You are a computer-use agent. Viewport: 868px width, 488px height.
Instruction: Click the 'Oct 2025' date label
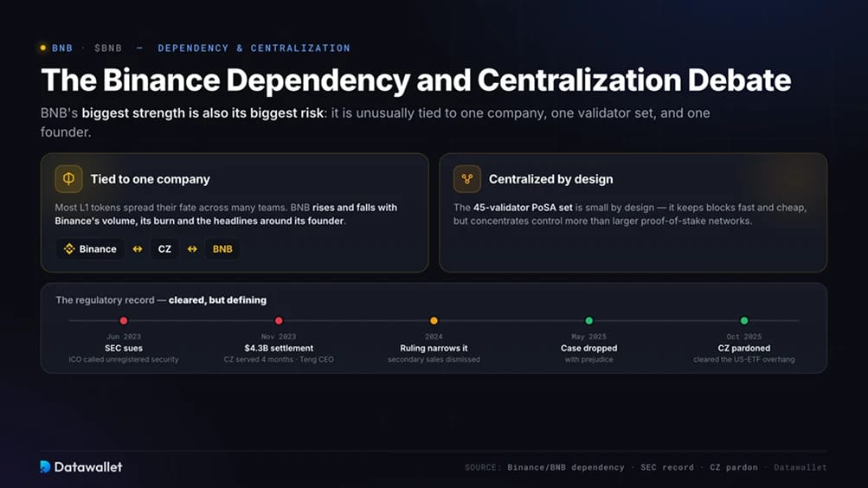pyautogui.click(x=744, y=337)
